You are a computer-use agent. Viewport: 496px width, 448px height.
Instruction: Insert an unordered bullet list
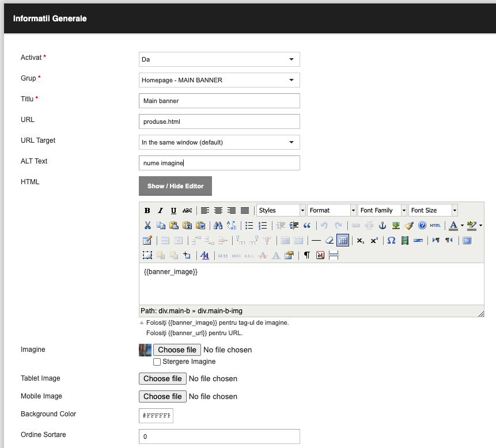coord(249,225)
